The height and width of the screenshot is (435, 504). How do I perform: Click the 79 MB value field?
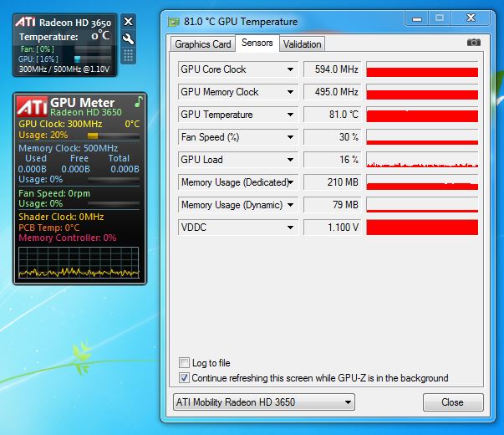[333, 205]
